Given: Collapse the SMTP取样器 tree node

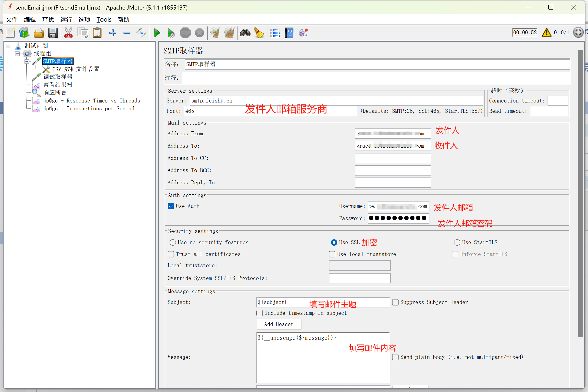Looking at the screenshot, I should 26,61.
